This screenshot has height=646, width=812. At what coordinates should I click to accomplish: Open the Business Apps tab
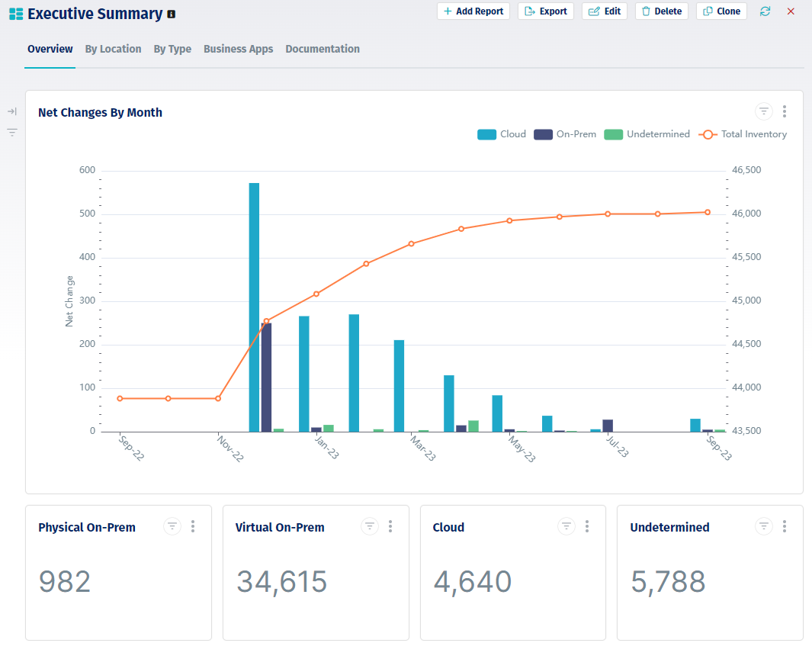click(238, 49)
